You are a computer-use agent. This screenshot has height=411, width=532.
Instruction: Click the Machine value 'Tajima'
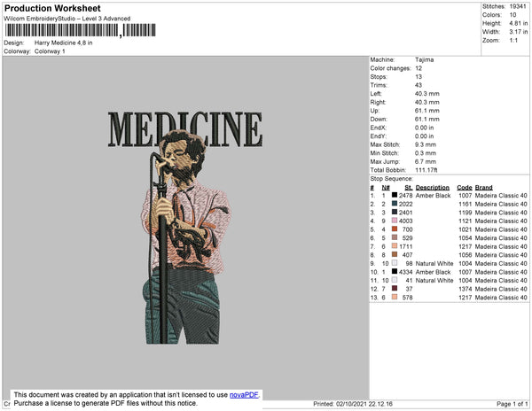click(x=424, y=59)
